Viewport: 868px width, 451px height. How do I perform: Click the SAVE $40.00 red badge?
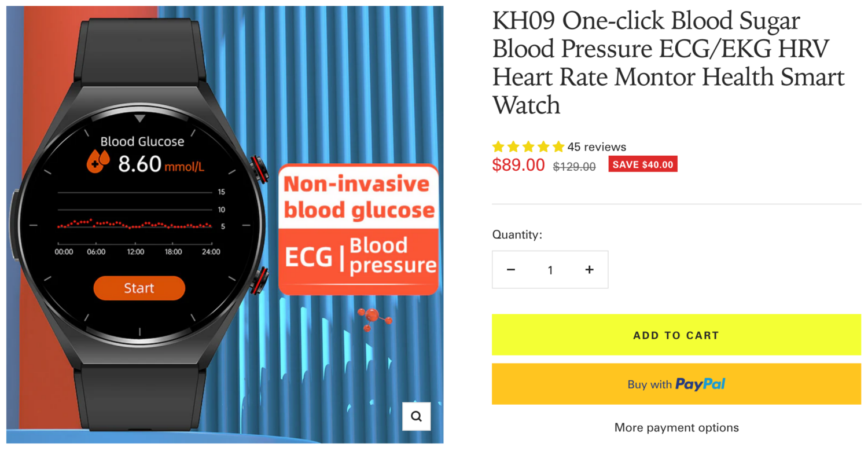coord(642,164)
